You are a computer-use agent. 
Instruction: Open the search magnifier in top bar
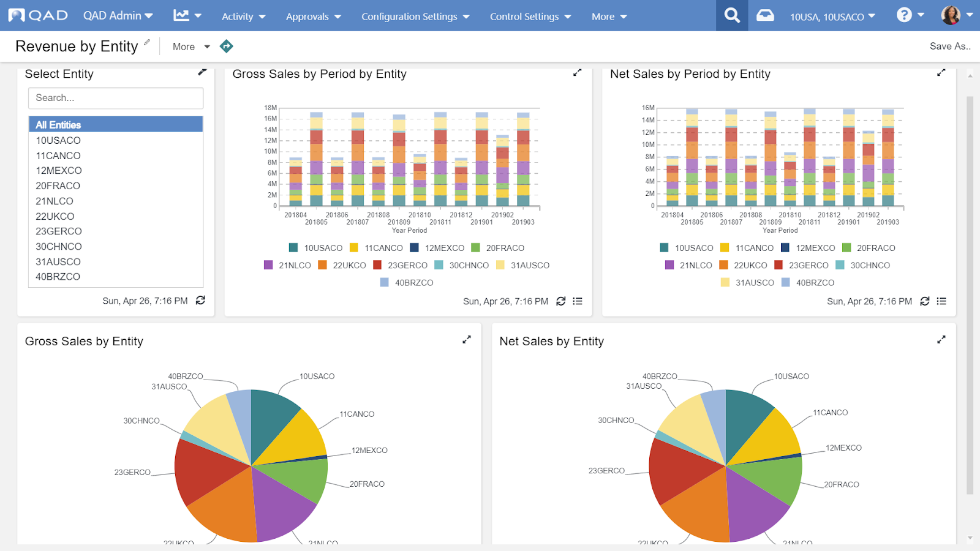(x=732, y=16)
